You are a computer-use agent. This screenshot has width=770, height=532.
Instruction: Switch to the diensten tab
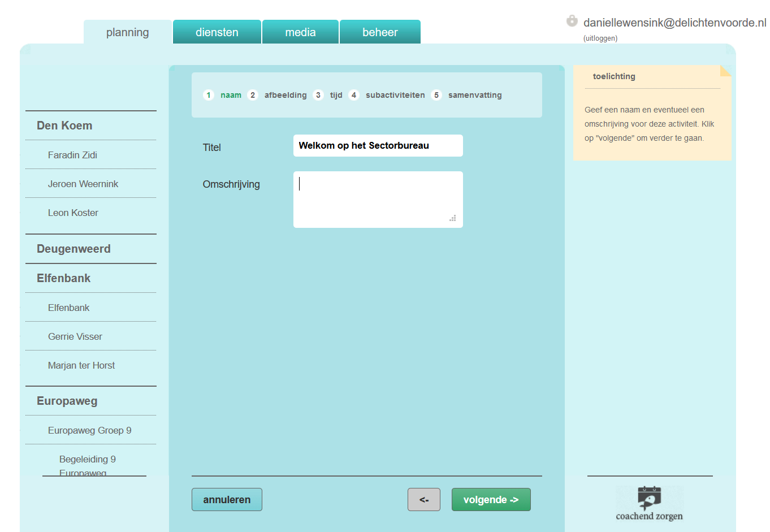(x=217, y=32)
